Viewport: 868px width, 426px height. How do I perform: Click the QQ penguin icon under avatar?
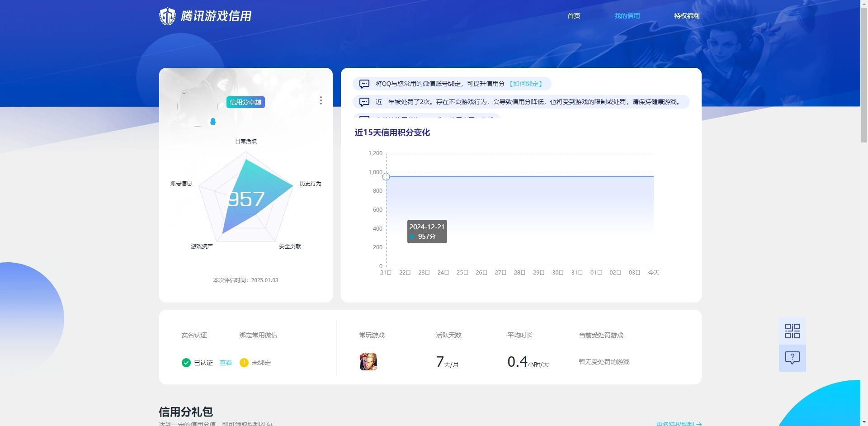[213, 121]
